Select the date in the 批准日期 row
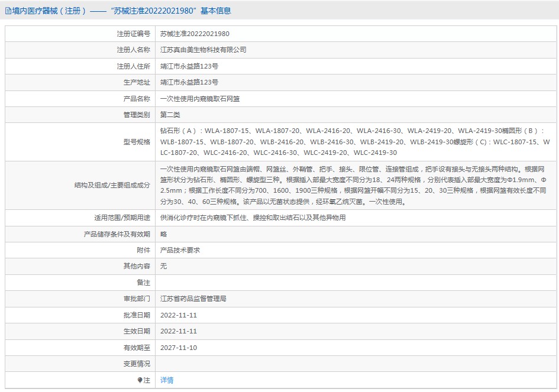The height and width of the screenshot is (392, 559). tap(179, 315)
